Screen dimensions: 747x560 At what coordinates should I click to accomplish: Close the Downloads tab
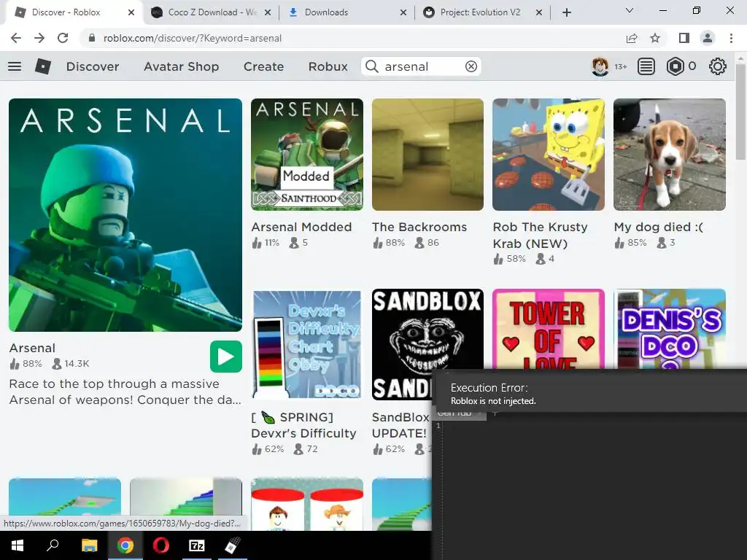pyautogui.click(x=403, y=12)
